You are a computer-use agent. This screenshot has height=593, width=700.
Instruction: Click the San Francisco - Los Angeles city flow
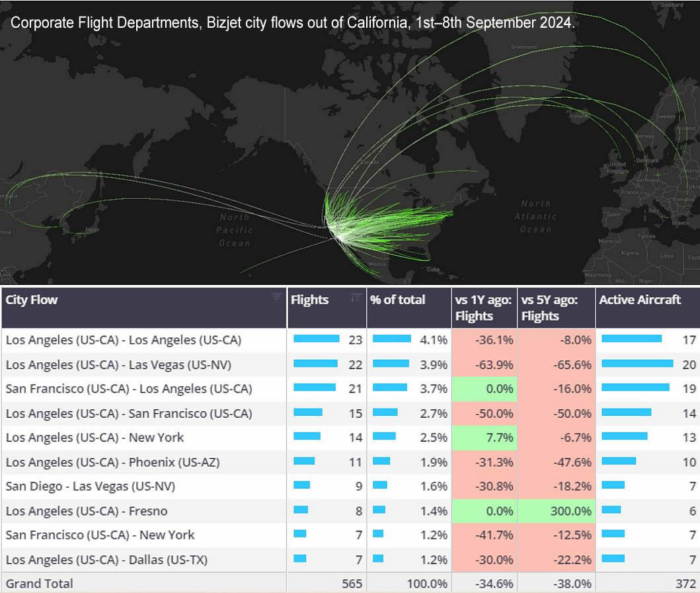pyautogui.click(x=129, y=389)
